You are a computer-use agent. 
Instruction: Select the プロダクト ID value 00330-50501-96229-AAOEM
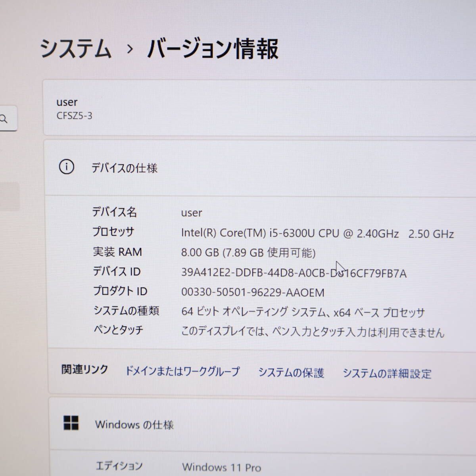[x=253, y=292]
